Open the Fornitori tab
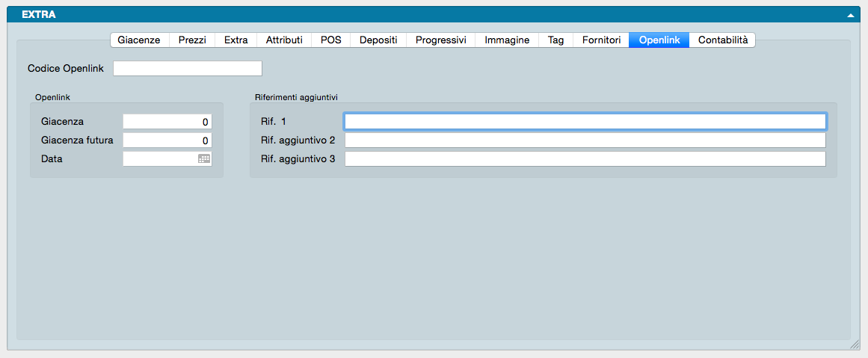 pyautogui.click(x=601, y=40)
